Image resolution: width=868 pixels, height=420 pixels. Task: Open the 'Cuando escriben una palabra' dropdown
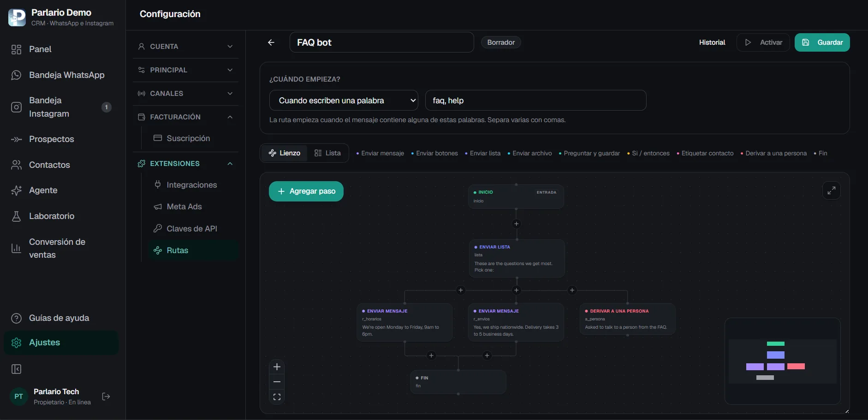coord(344,101)
